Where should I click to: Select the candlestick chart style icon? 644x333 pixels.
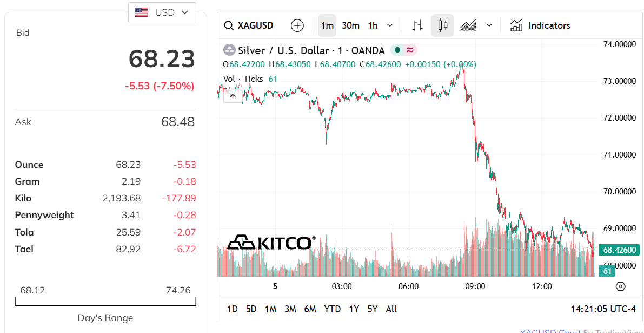tap(442, 25)
